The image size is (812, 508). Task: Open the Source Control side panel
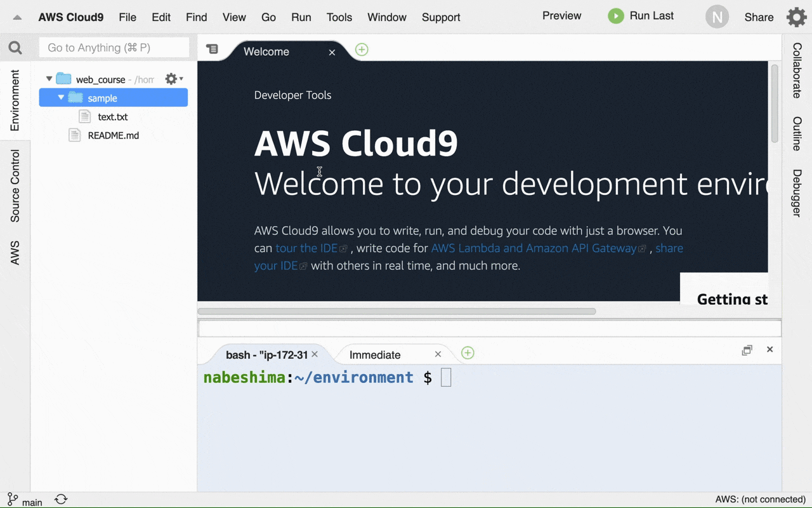click(15, 186)
